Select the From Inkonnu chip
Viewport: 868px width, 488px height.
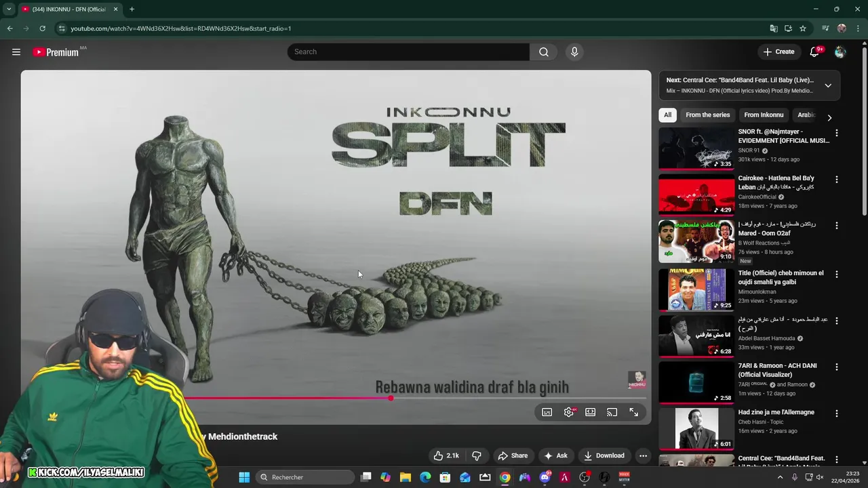click(764, 115)
